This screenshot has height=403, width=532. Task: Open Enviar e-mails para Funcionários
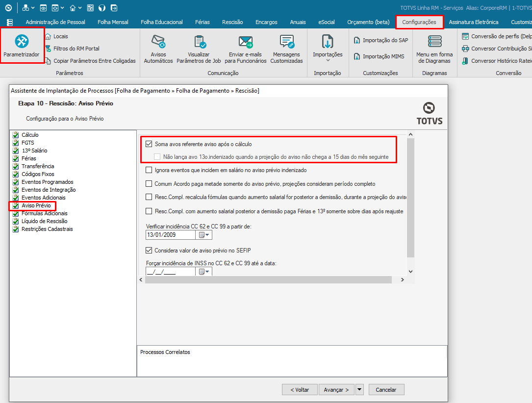pos(245,49)
